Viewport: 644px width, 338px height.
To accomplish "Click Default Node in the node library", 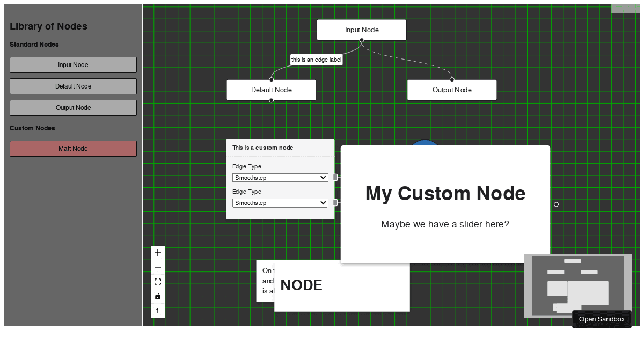I will 73,86.
